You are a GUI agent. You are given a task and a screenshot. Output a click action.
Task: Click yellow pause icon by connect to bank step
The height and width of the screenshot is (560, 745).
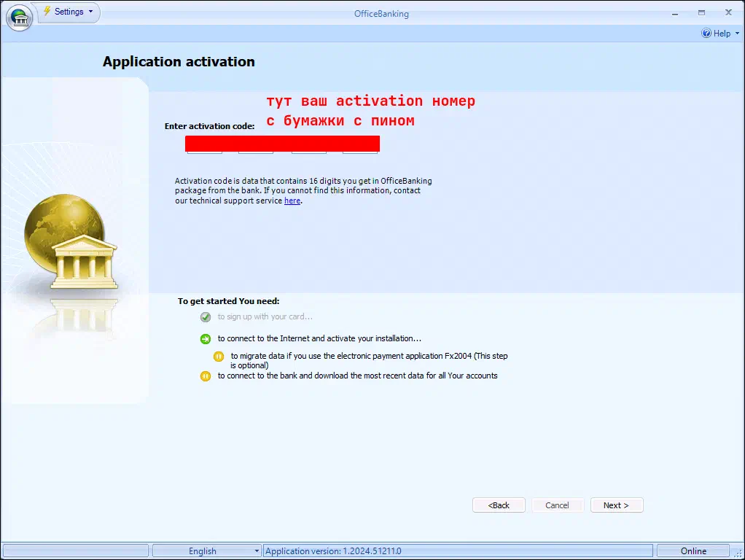point(206,376)
